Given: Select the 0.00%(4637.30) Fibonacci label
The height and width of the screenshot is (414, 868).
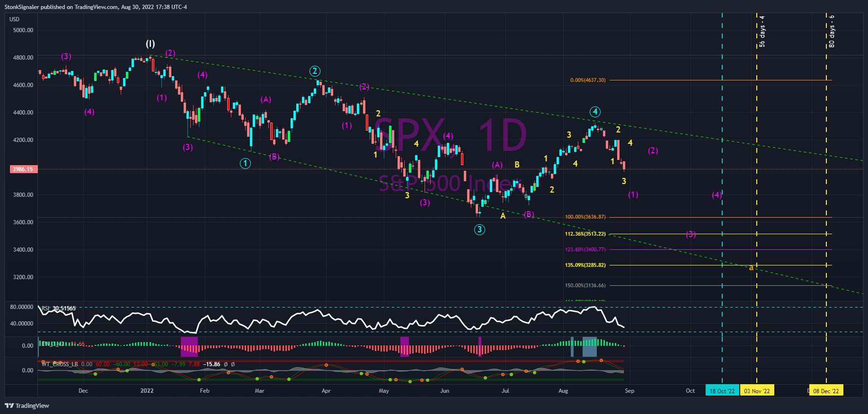Looking at the screenshot, I should tap(588, 80).
